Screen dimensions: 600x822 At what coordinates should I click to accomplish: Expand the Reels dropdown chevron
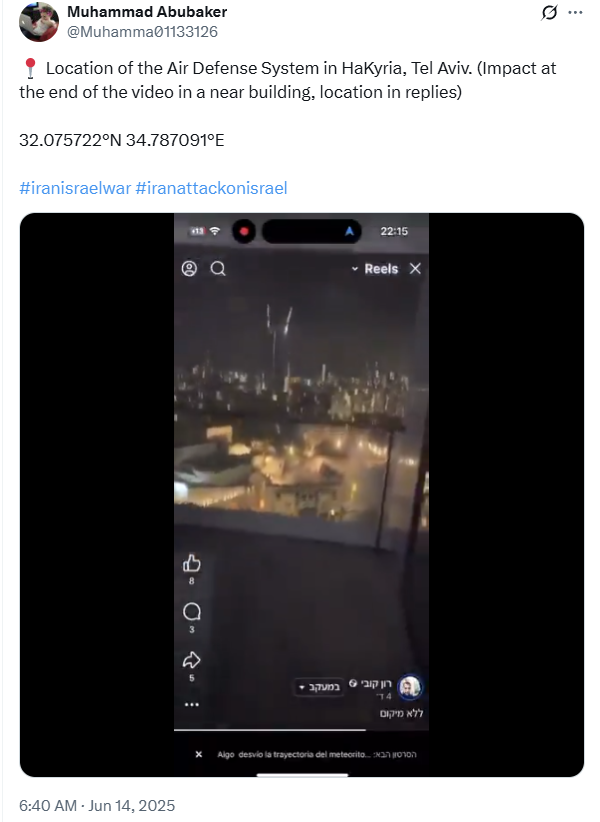point(355,269)
